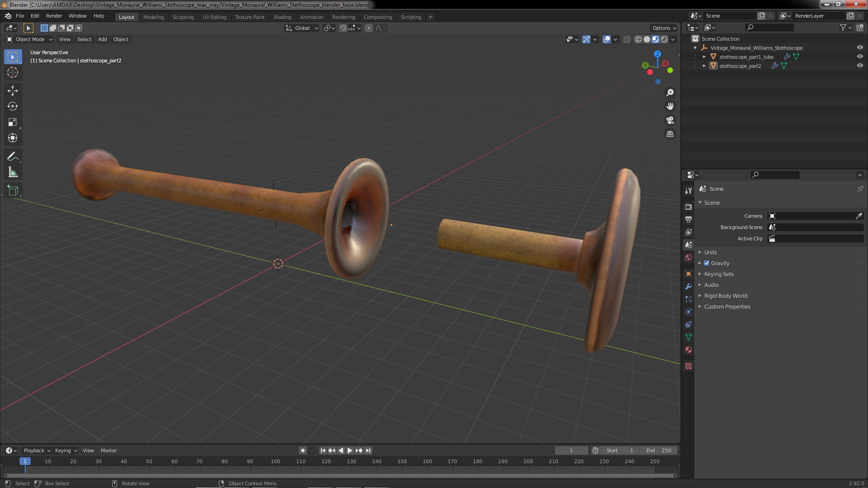Hide stethoscope_part1_tube in outliner

click(860, 56)
